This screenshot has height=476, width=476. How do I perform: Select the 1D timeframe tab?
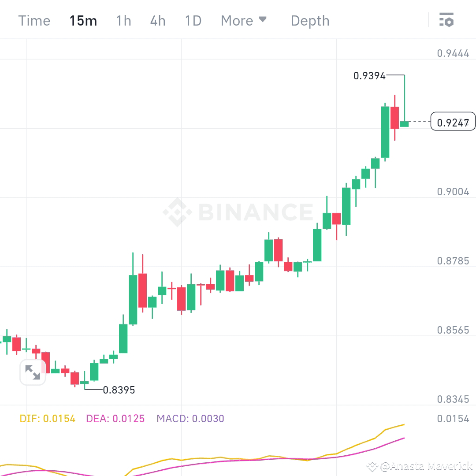pyautogui.click(x=193, y=20)
